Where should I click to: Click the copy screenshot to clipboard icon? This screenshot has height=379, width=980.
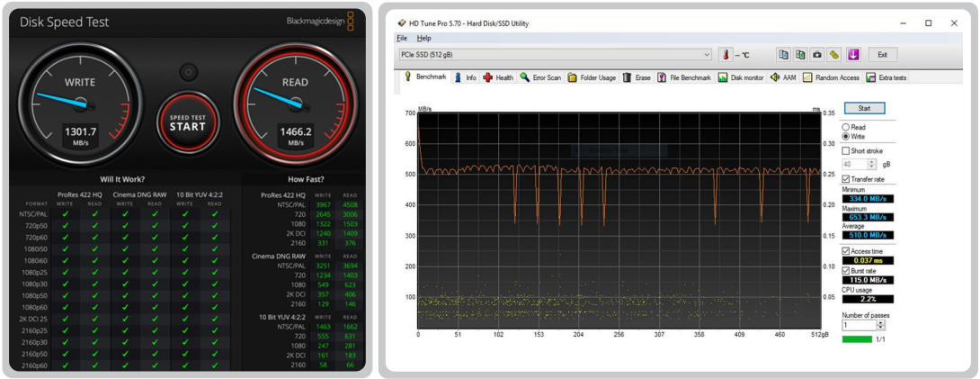coord(800,54)
